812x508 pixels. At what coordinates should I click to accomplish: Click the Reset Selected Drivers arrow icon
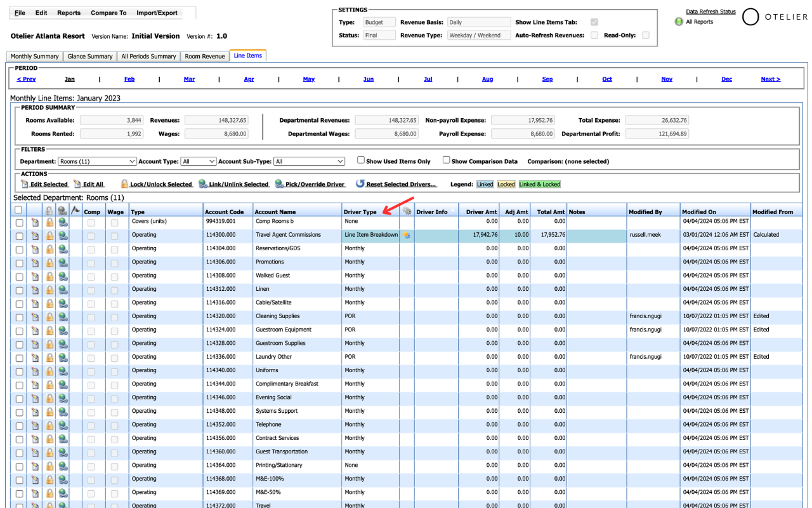[360, 184]
